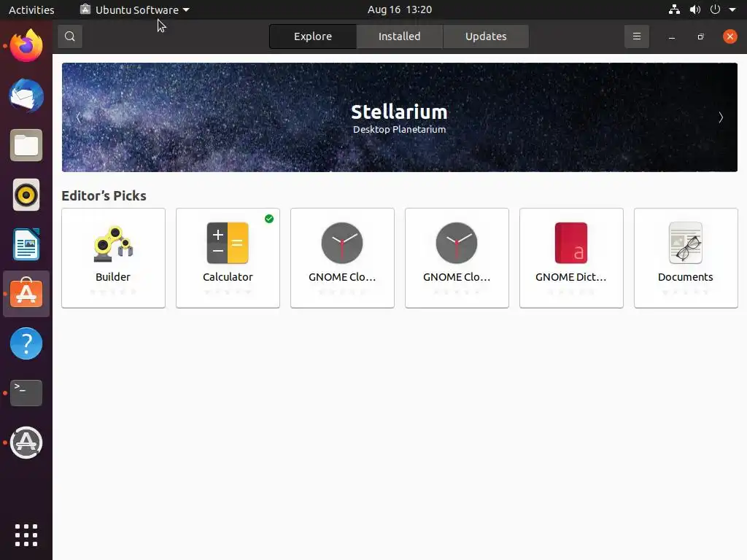
Task: Minimize the Ubuntu Software window
Action: (672, 36)
